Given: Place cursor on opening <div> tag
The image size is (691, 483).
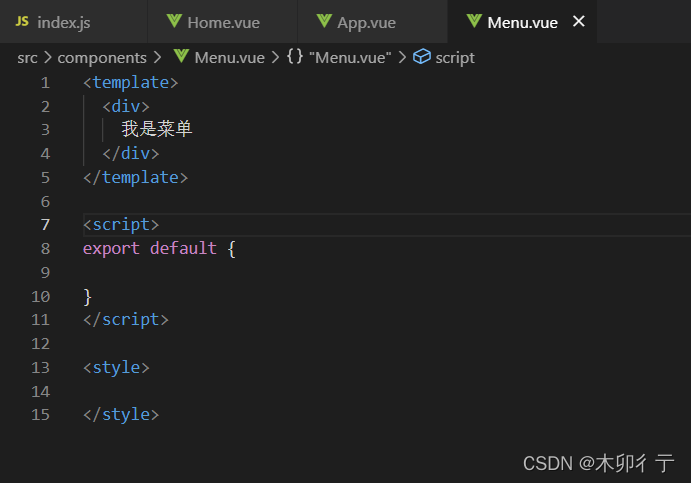Looking at the screenshot, I should pyautogui.click(x=126, y=106).
